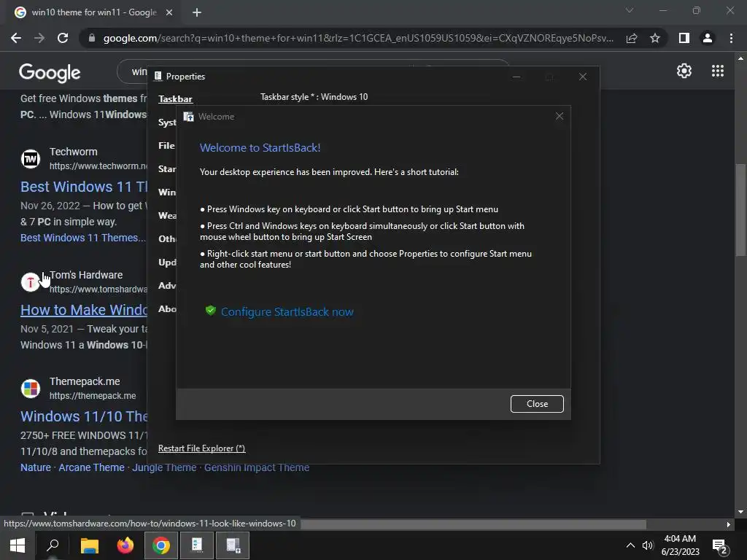Open the Windows Start button

tap(18, 545)
